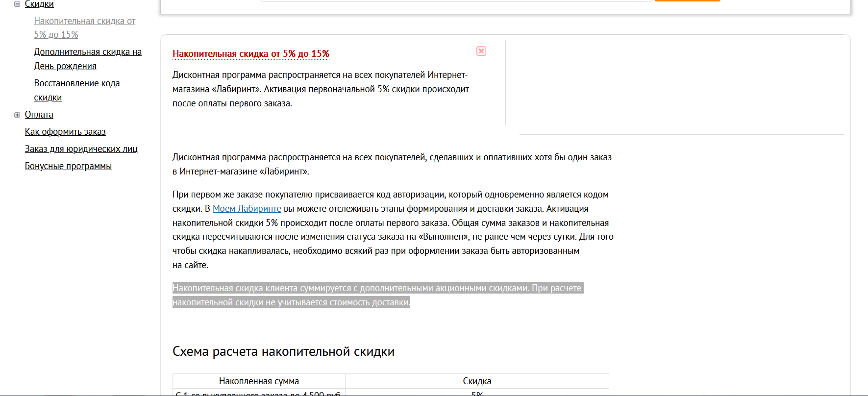Image resolution: width=868 pixels, height=396 pixels.
Task: Open the Скидки sidebar link
Action: pyautogui.click(x=39, y=4)
